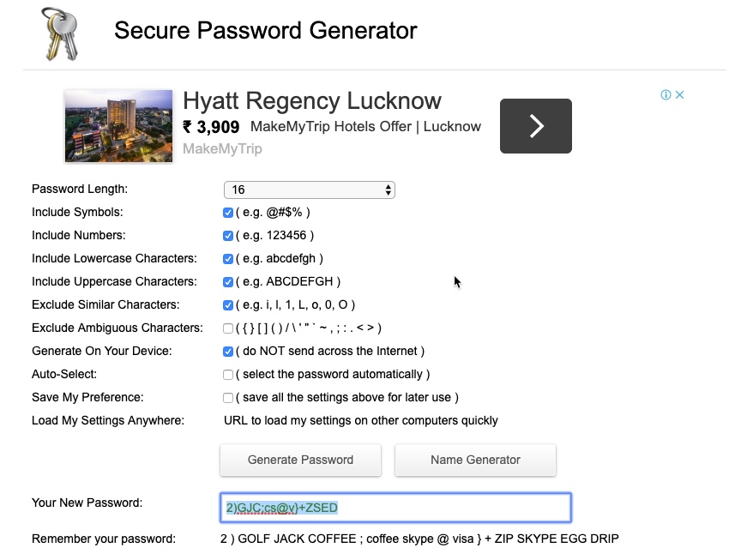The width and height of the screenshot is (729, 560).
Task: Click the Name Generator button
Action: pyautogui.click(x=475, y=460)
